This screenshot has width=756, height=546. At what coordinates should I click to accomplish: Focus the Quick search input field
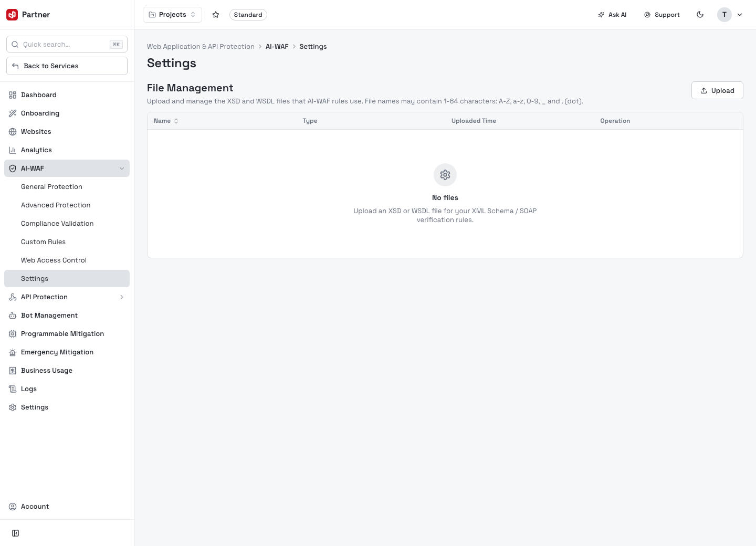(x=67, y=45)
